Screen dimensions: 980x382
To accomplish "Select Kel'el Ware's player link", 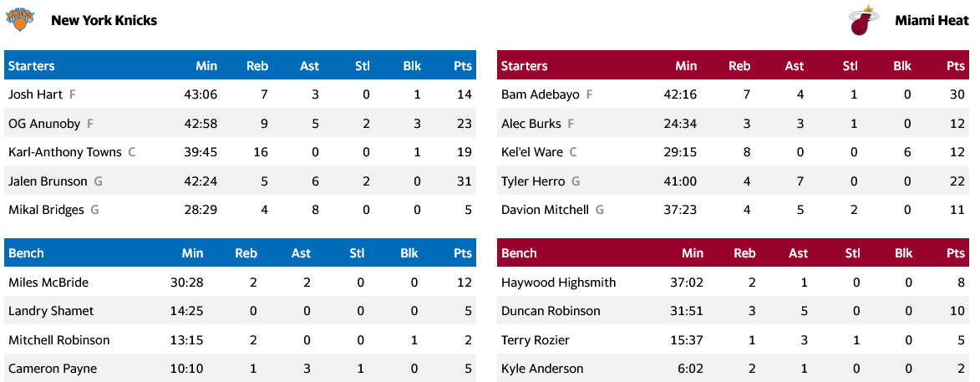I will pos(531,152).
